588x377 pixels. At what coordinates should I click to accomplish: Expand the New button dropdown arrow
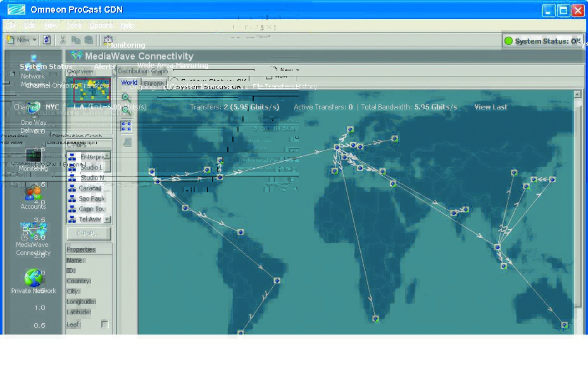pyautogui.click(x=34, y=40)
